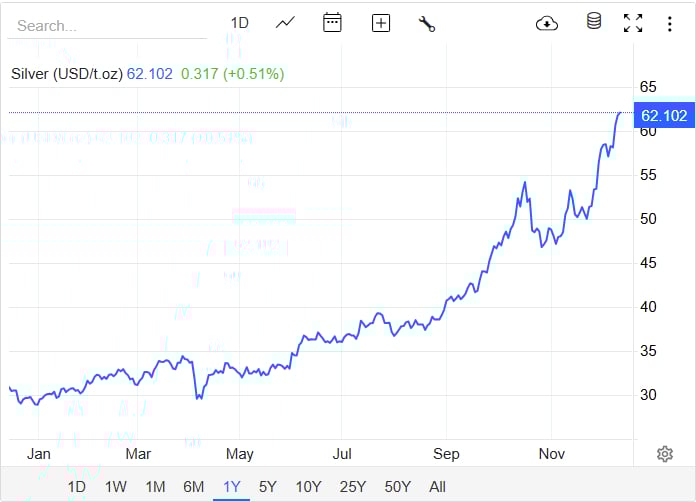Open the three-dot more options menu
The image size is (696, 502).
pyautogui.click(x=669, y=23)
